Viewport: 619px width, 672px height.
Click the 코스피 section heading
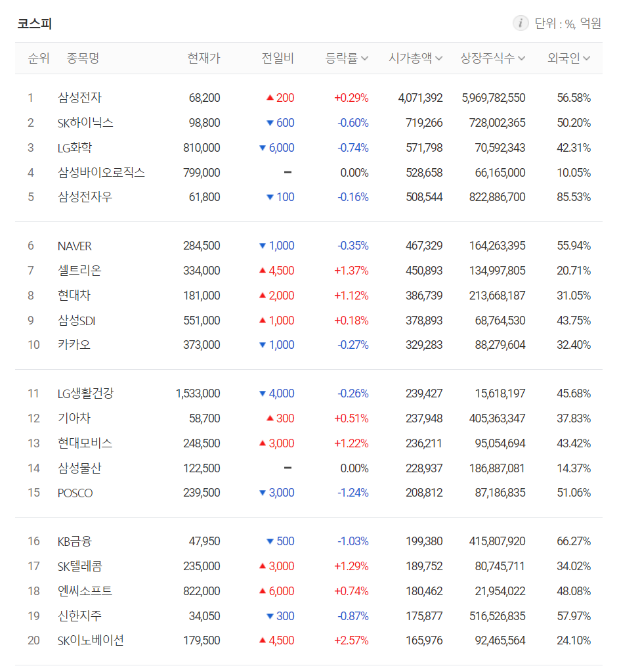tap(35, 23)
